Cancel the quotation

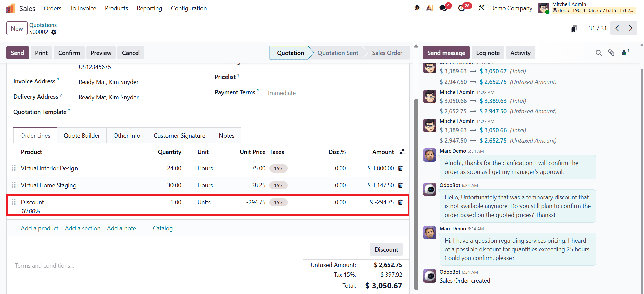(131, 53)
